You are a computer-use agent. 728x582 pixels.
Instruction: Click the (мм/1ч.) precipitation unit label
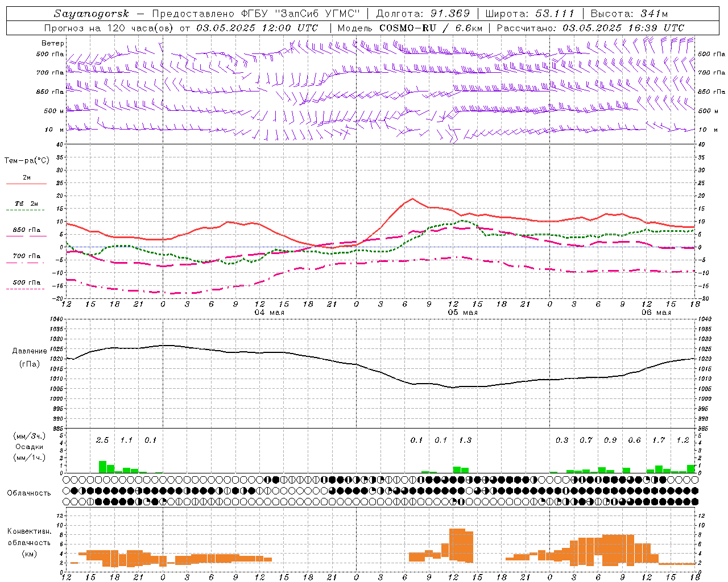30,458
